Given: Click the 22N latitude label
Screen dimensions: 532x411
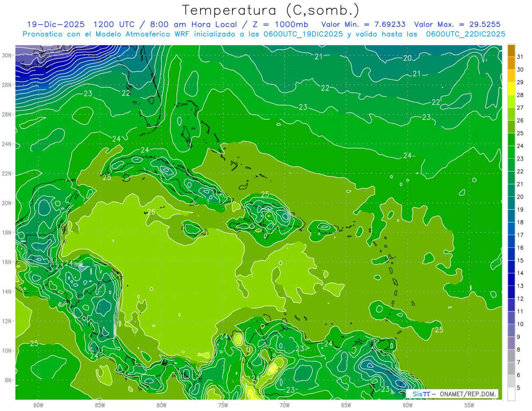Looking at the screenshot, I should pyautogui.click(x=7, y=173).
